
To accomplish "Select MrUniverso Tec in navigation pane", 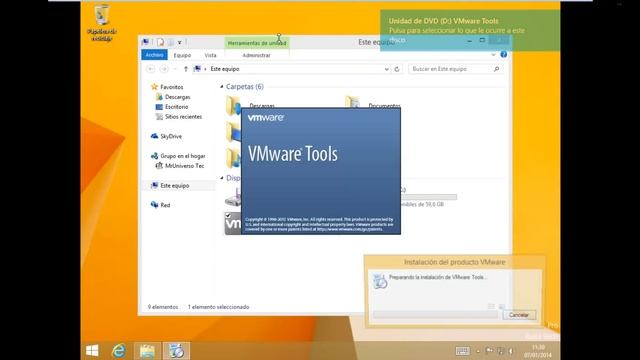I will pos(184,166).
